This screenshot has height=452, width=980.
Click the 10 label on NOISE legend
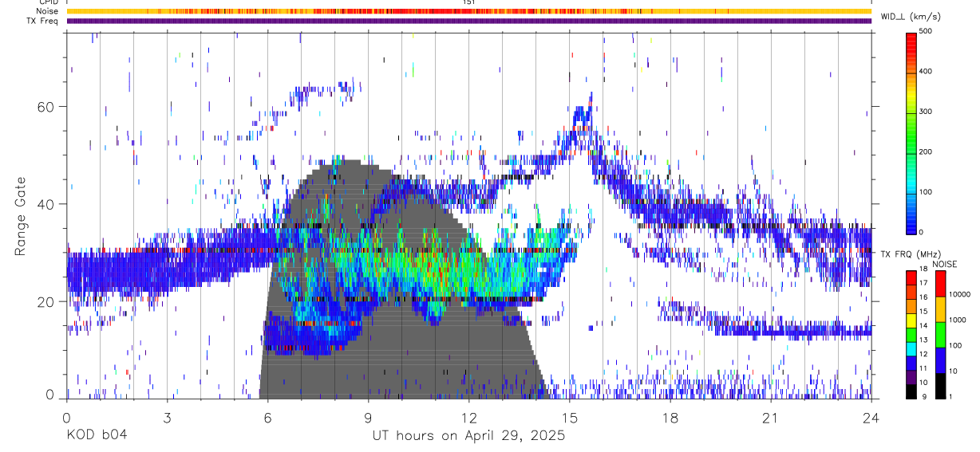[952, 371]
